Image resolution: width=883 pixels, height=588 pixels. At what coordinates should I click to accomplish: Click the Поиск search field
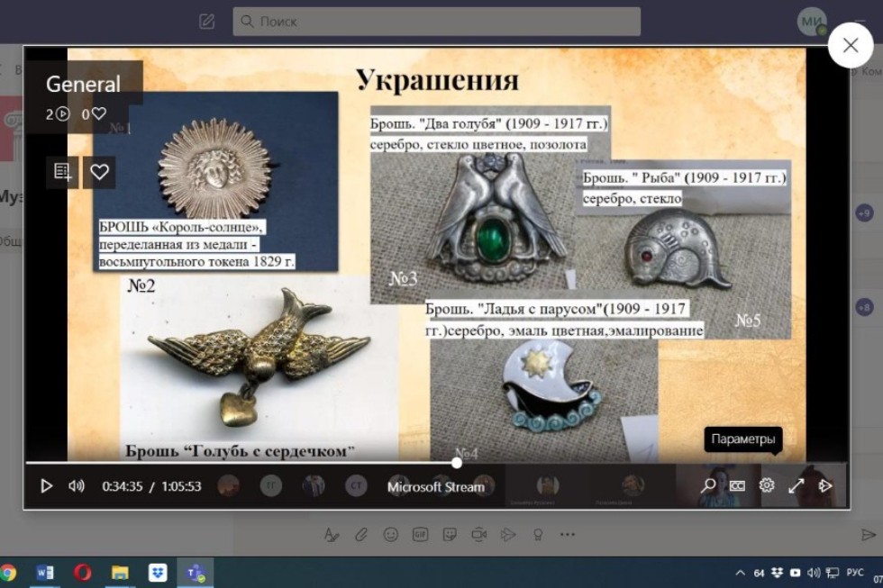(437, 19)
